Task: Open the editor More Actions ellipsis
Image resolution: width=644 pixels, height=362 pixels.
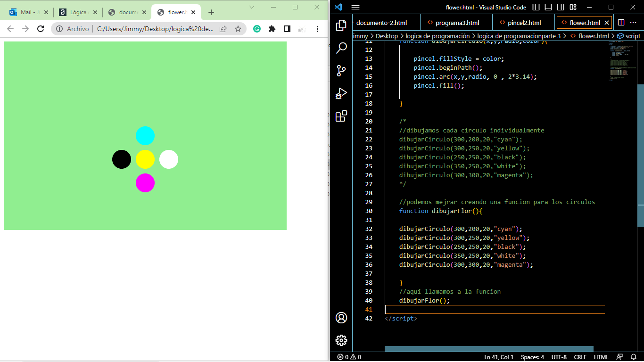Action: pos(634,23)
